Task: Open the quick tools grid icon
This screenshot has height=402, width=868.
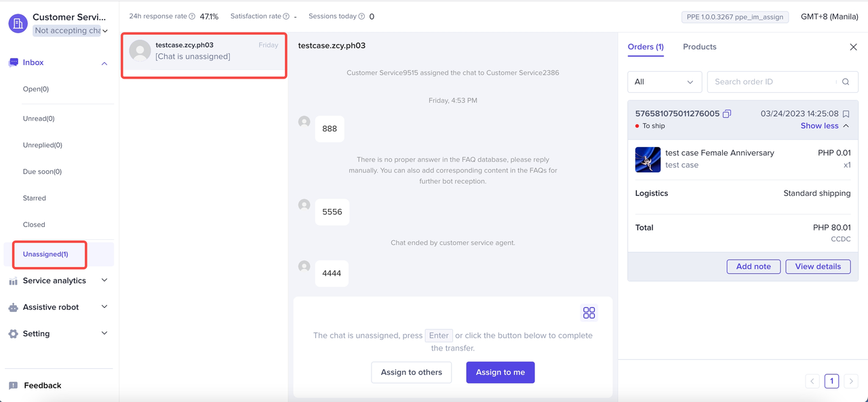Action: [x=589, y=313]
